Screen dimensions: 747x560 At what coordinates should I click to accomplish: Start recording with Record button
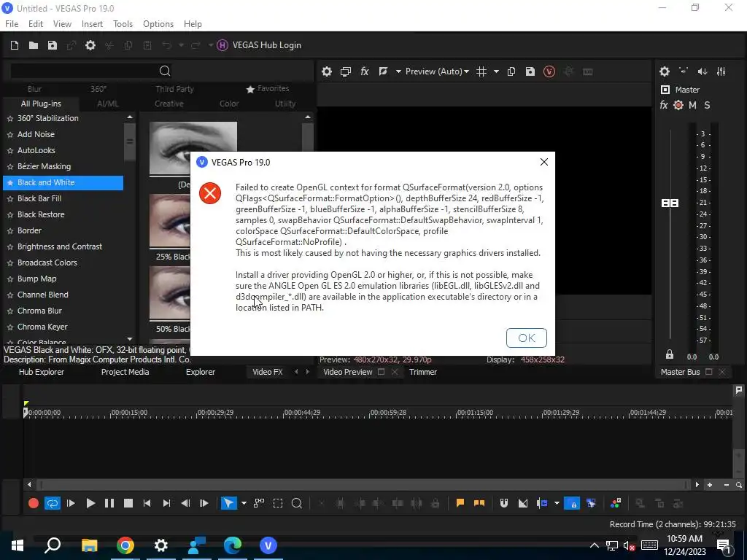[x=34, y=503]
